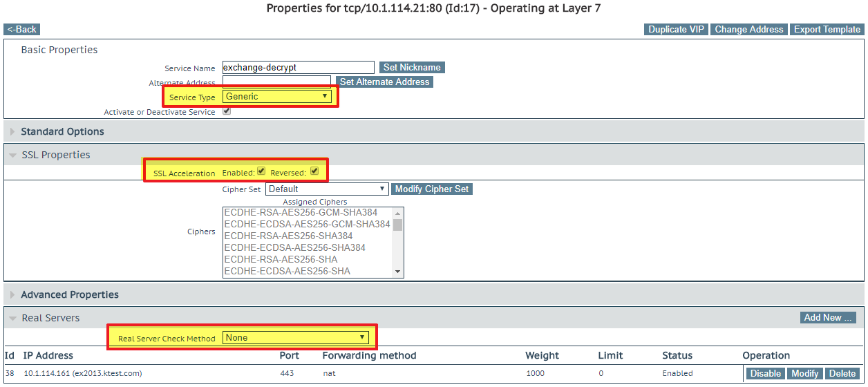Open the Cipher Set dropdown
Screen dimensions: 868x387
click(x=328, y=189)
